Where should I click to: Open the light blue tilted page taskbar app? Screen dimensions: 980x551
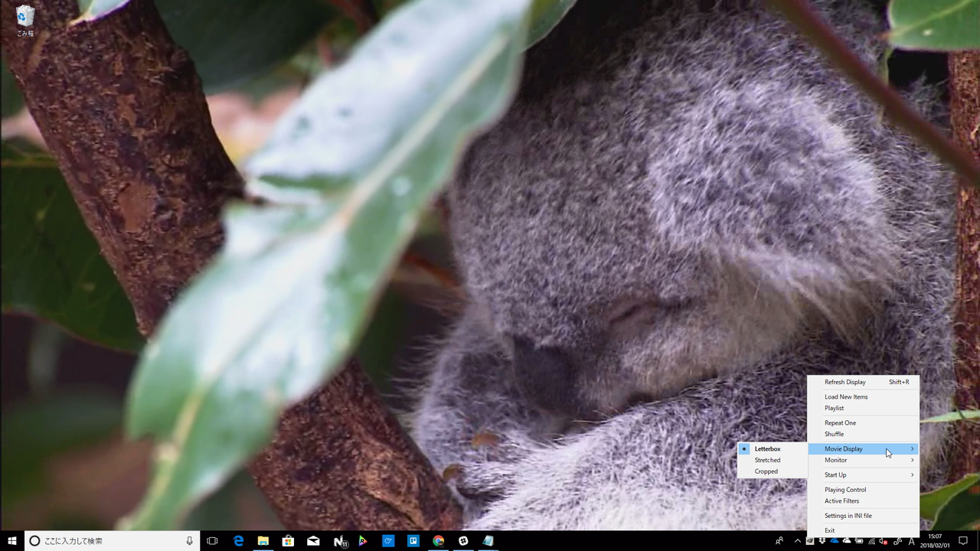point(488,541)
